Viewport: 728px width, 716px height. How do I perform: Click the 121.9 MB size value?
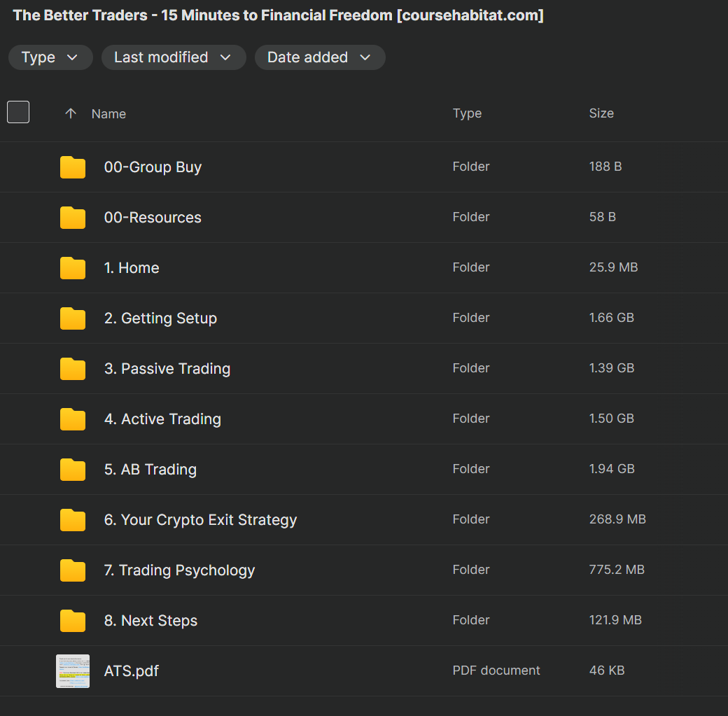(x=615, y=620)
